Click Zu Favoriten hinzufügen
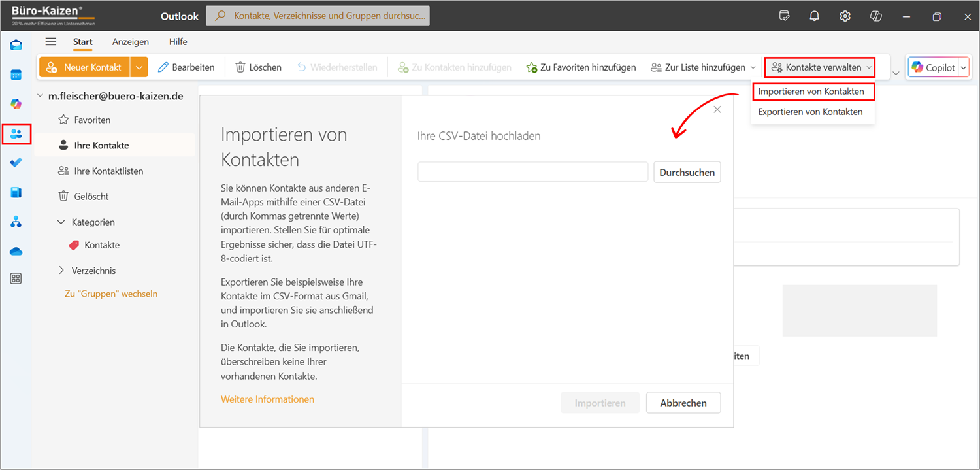The width and height of the screenshot is (980, 470). coord(581,67)
